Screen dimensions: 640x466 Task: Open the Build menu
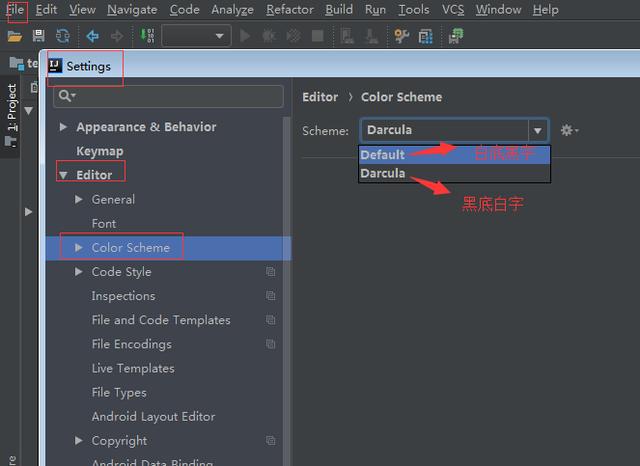[x=339, y=10]
